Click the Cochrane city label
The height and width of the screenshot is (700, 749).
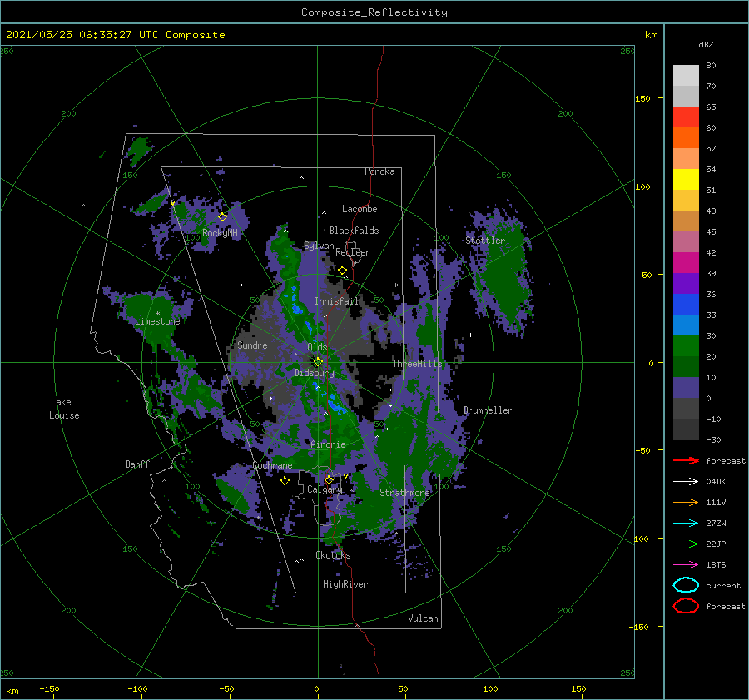pos(272,465)
